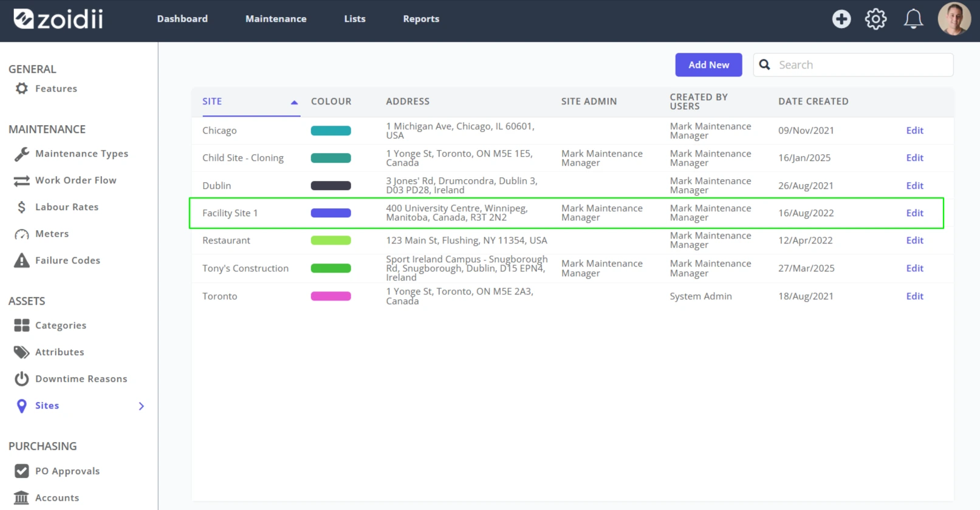Open the PO Approvals checkmark icon
Screen dimensions: 980x510
[22, 471]
